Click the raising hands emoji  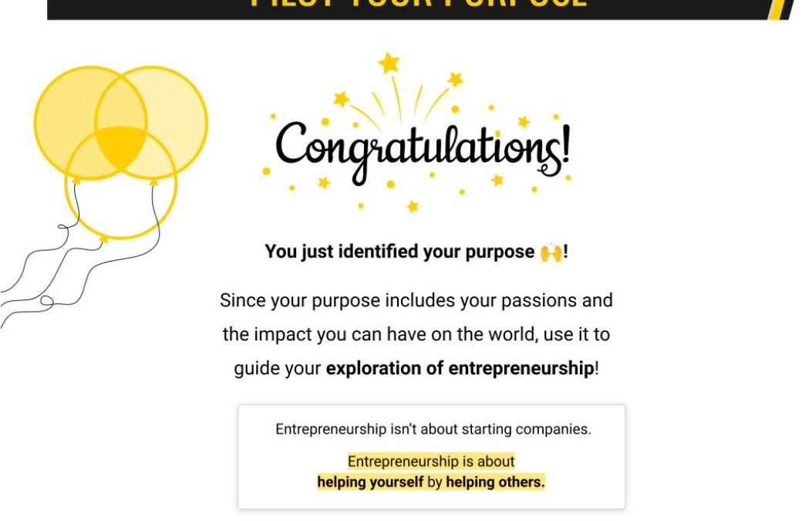pos(551,252)
